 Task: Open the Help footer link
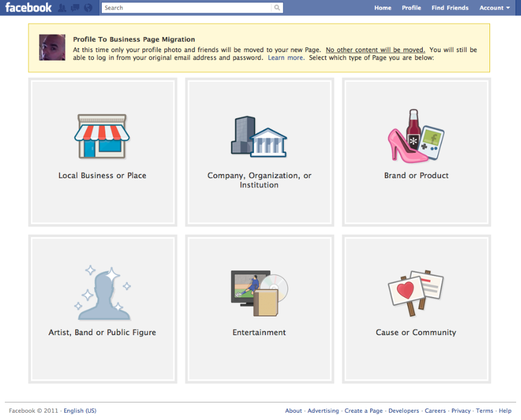505,411
